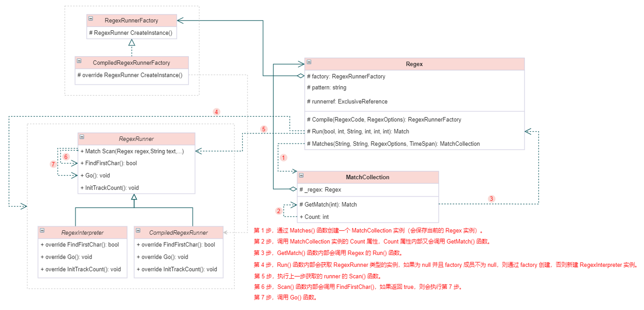
Task: Collapse the RegexInterpreter class box
Action: (42, 231)
